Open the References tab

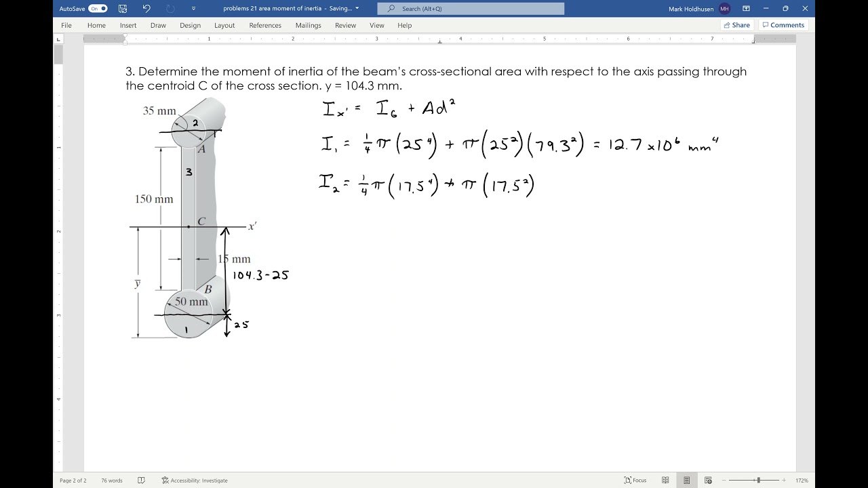(265, 25)
